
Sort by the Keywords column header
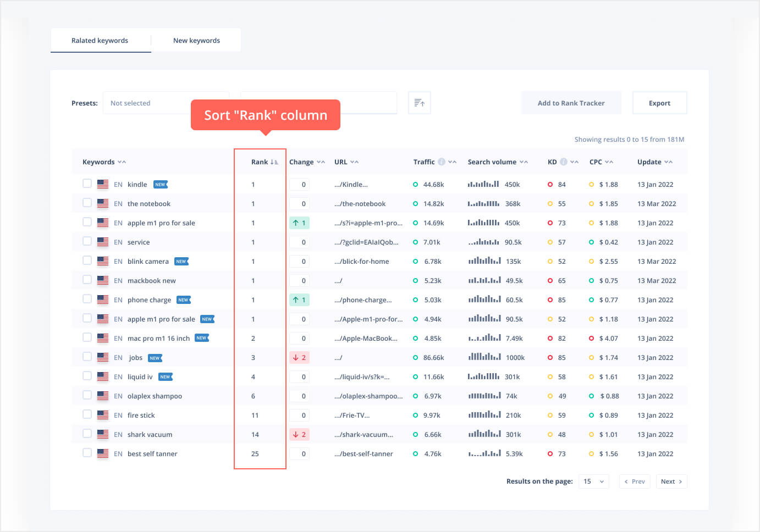point(104,162)
